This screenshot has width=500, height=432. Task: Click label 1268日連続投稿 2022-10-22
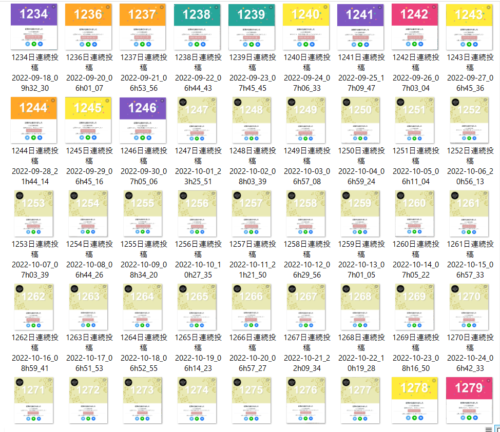(361, 353)
